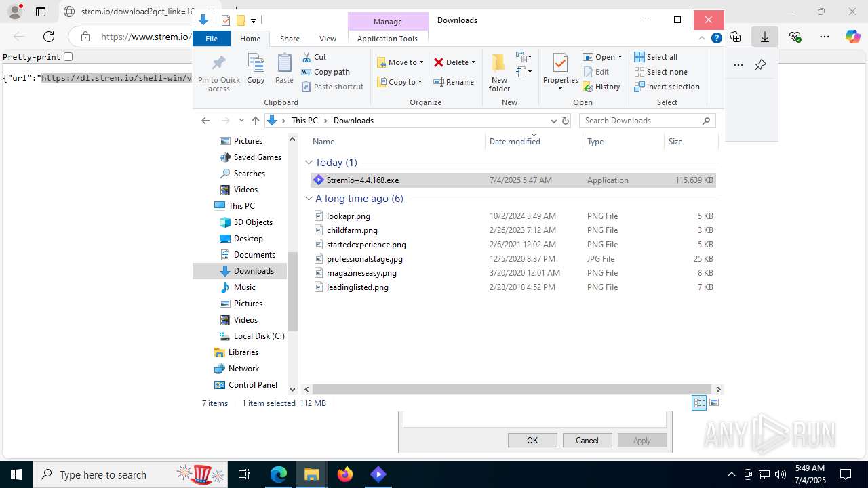Open Documents in navigation pane
This screenshot has height=488, width=868.
[254, 255]
